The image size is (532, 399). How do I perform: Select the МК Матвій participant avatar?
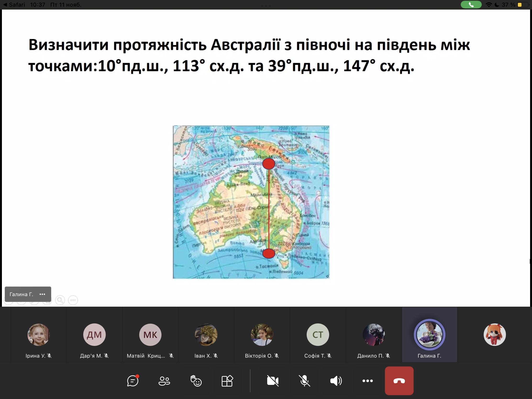tap(150, 335)
